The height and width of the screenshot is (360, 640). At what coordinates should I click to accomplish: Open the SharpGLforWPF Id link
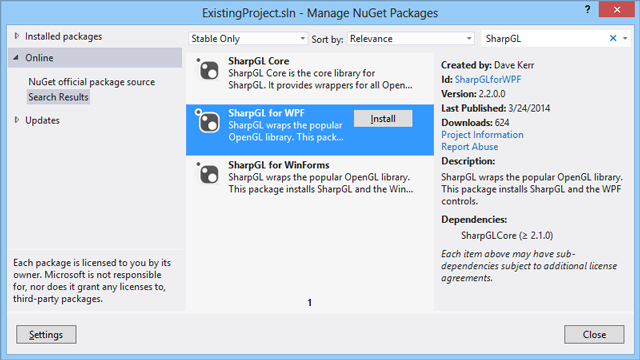[x=488, y=80]
